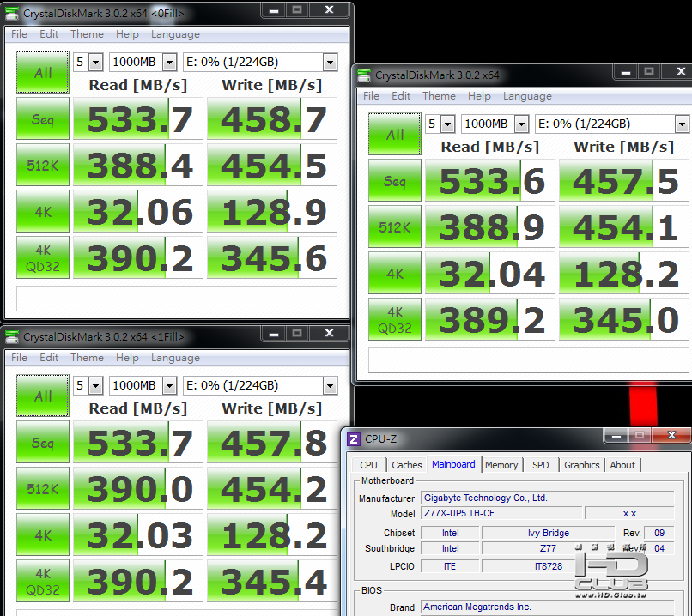Viewport: 692px width, 616px height.
Task: Run 4K test in 1Fill window
Action: (x=43, y=534)
